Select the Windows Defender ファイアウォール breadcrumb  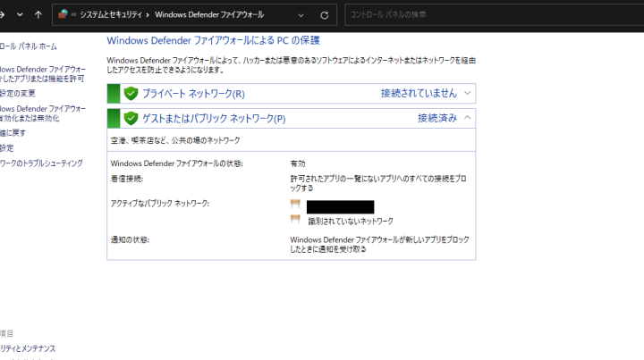[x=208, y=15]
